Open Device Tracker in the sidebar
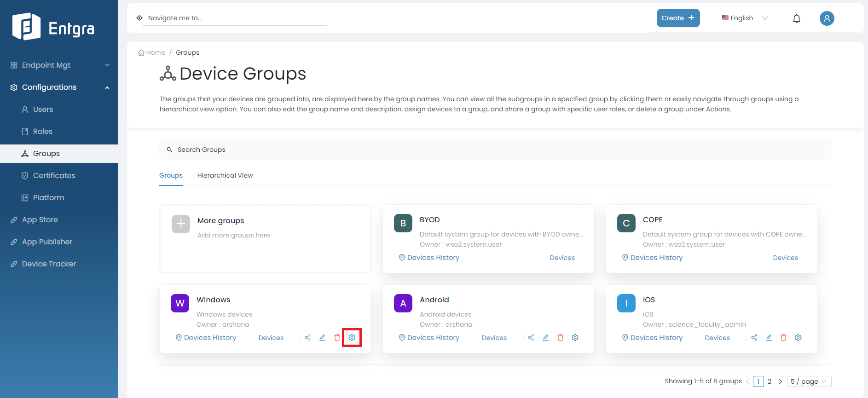Screen dimensions: 868x398 pyautogui.click(x=59, y=264)
